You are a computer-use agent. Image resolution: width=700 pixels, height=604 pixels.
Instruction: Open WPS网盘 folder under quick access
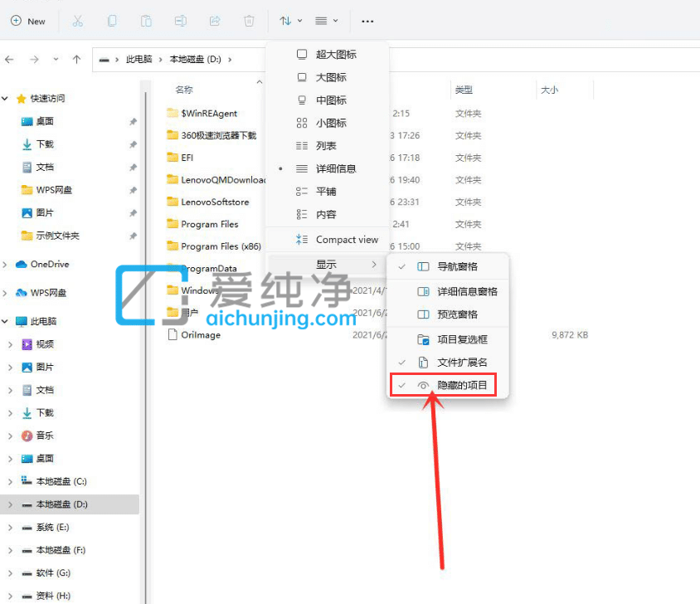click(x=46, y=190)
